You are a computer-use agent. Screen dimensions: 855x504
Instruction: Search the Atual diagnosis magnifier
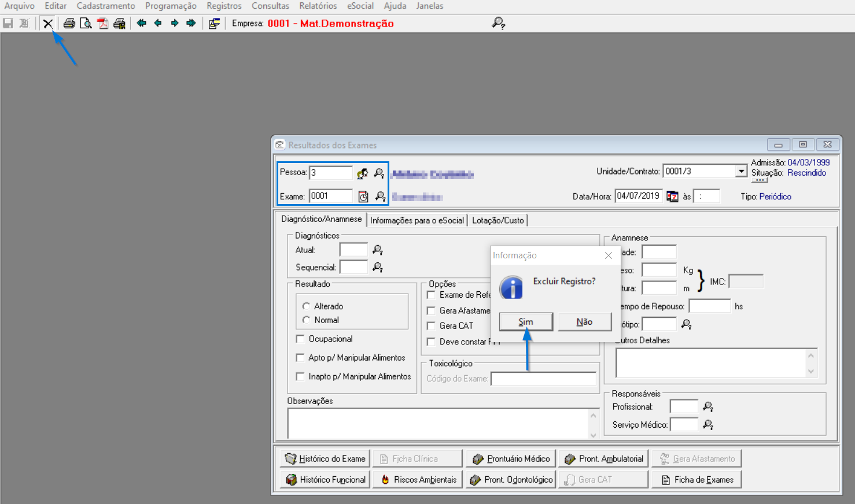(x=377, y=250)
